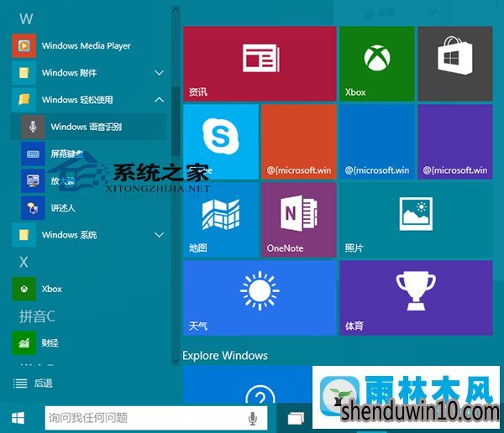The image size is (504, 433).
Task: Open the 放大镜 magnifier icon
Action: [x=33, y=181]
